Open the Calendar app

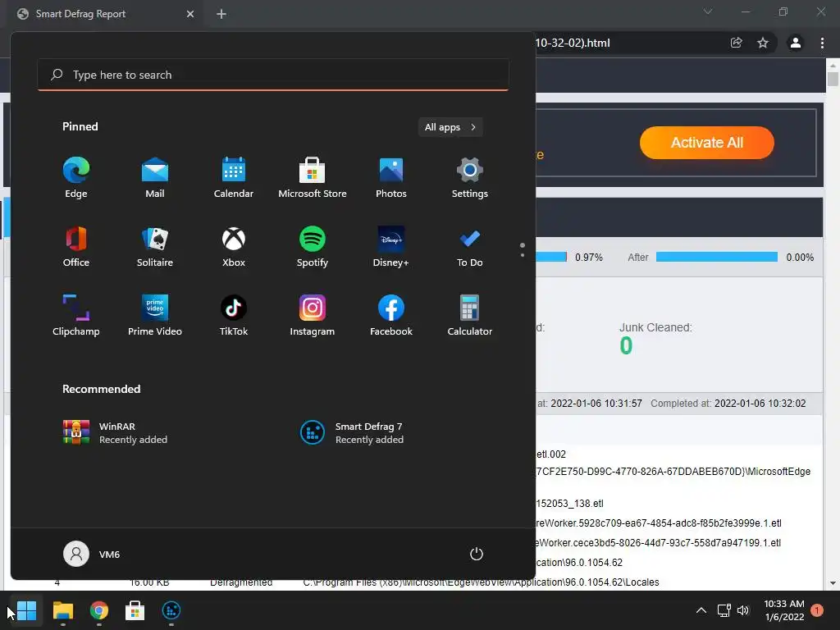pos(234,178)
